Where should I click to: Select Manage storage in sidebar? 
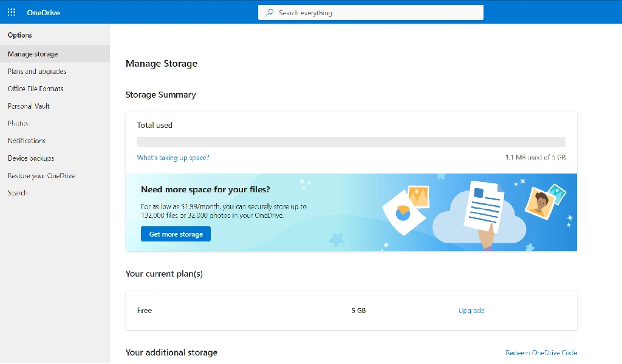(x=55, y=54)
